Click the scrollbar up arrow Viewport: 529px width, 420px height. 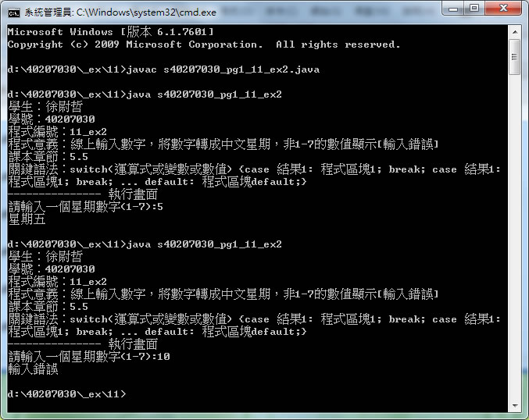pyautogui.click(x=515, y=32)
